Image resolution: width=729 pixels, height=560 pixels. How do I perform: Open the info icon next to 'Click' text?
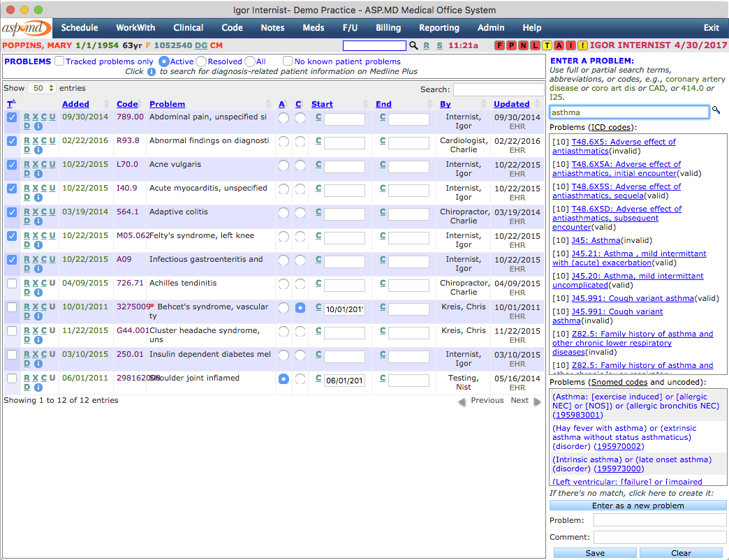click(151, 71)
